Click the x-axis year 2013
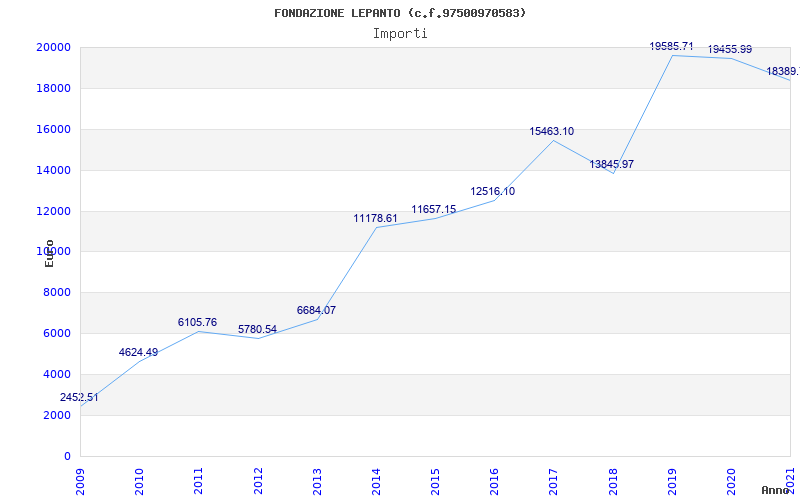 click(x=317, y=482)
